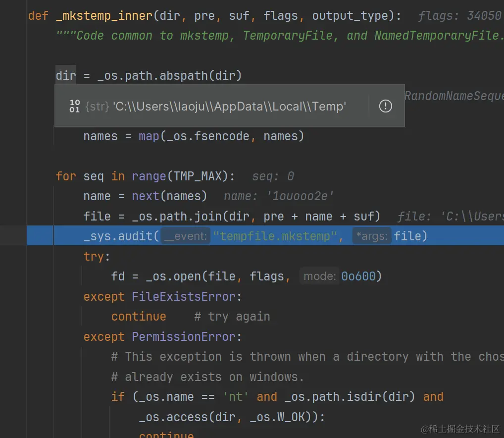This screenshot has width=504, height=438.
Task: Click '_os.W_OK' constant
Action: 277,417
